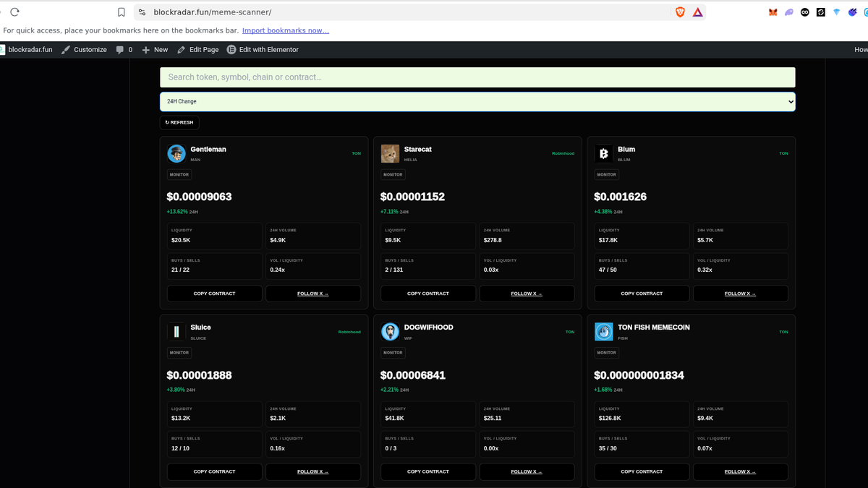The image size is (868, 488).
Task: Bookmark this page with the bookmark icon
Action: 122,12
